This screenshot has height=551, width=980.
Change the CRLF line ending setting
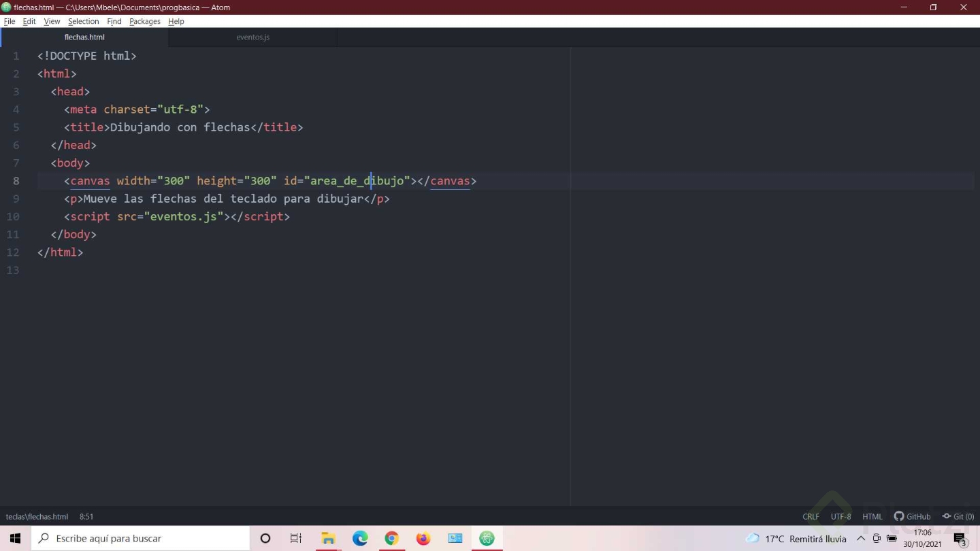[811, 516]
